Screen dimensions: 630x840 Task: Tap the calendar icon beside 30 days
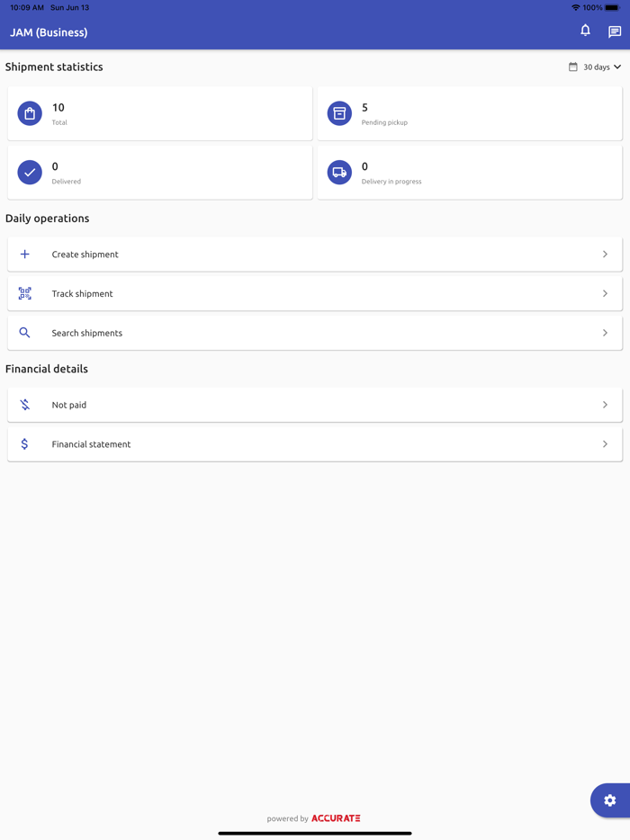click(x=573, y=67)
